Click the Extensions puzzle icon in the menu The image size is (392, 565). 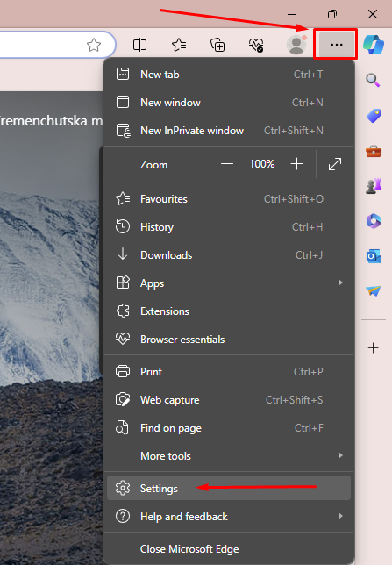point(123,311)
